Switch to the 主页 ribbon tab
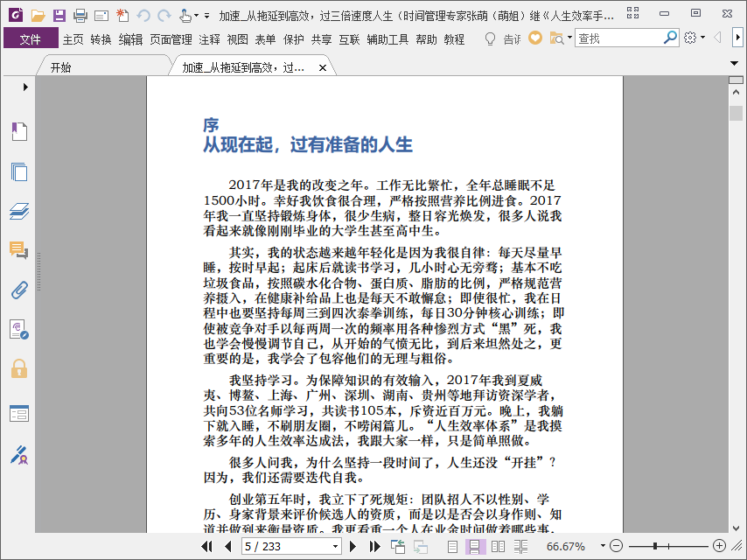The height and width of the screenshot is (560, 747). 73,39
